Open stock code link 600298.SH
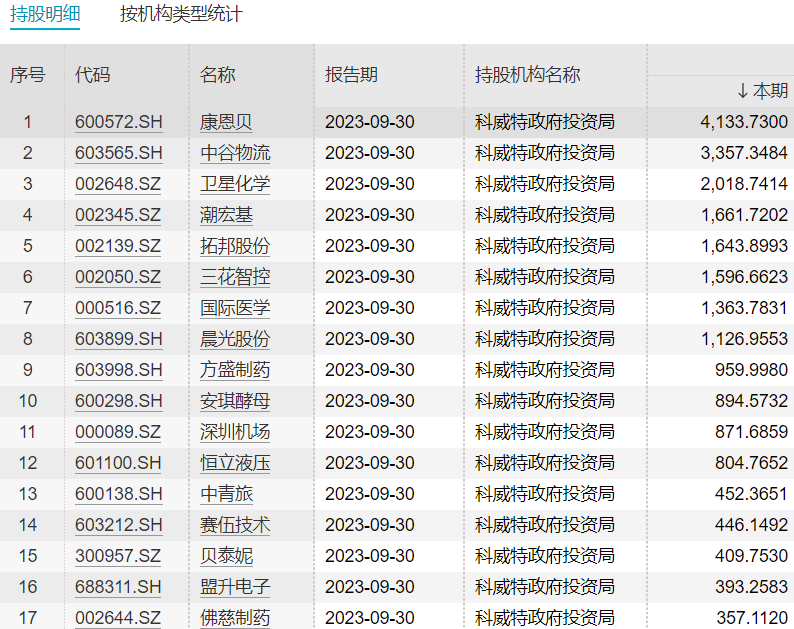Image resolution: width=794 pixels, height=629 pixels. tap(118, 401)
